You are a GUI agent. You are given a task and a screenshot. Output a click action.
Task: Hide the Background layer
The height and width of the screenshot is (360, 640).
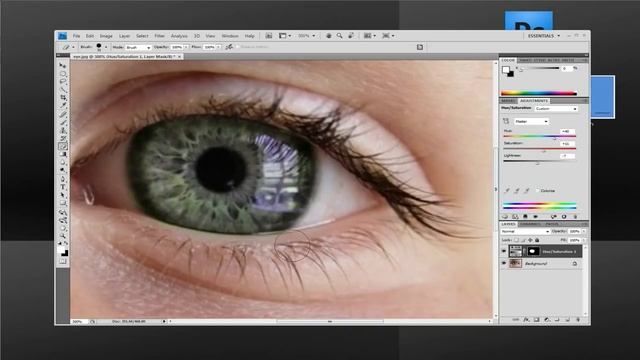tap(504, 264)
